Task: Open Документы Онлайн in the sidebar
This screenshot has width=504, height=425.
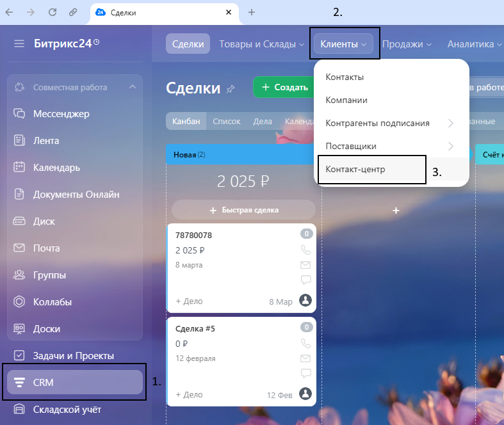Action: click(x=75, y=195)
